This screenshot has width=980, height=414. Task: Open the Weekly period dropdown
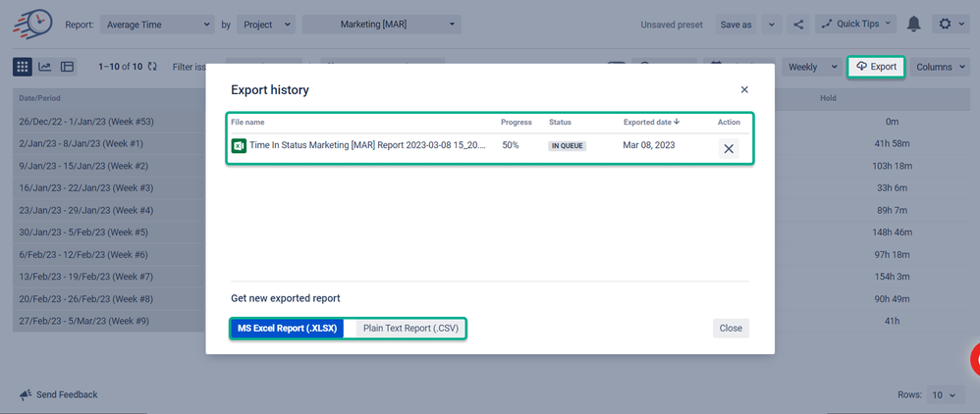click(x=812, y=67)
